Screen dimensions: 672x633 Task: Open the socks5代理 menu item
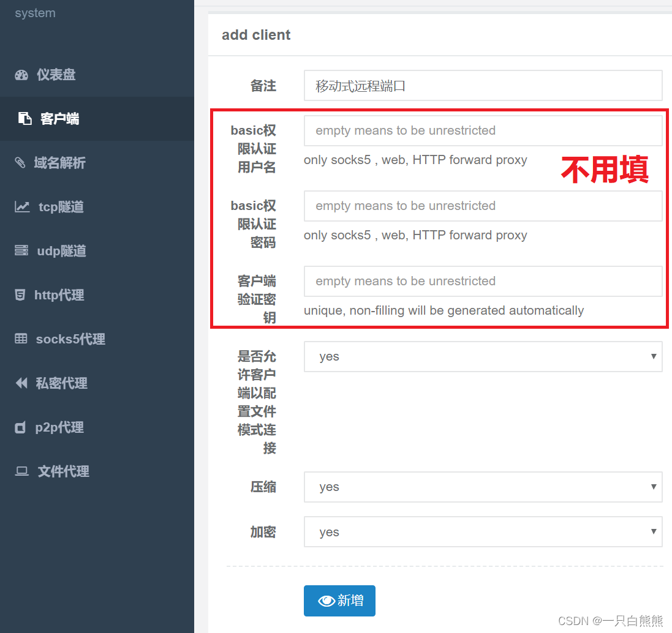(x=97, y=339)
